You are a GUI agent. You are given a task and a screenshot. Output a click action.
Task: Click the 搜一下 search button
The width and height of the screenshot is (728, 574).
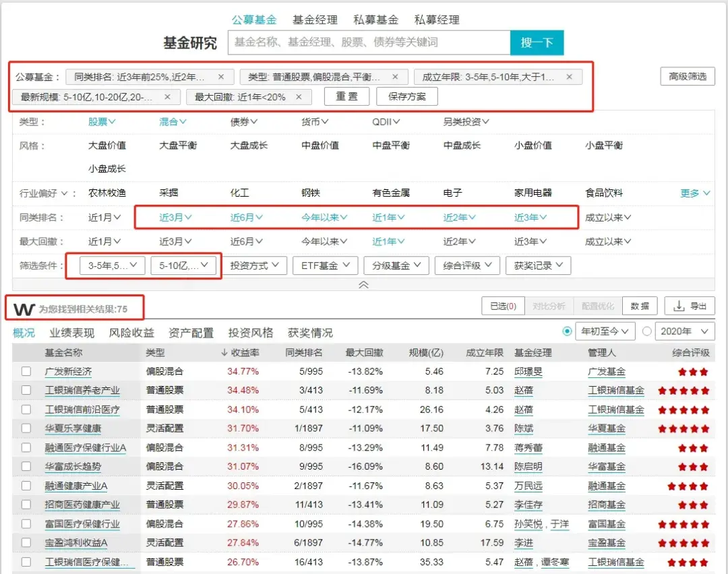click(x=537, y=42)
